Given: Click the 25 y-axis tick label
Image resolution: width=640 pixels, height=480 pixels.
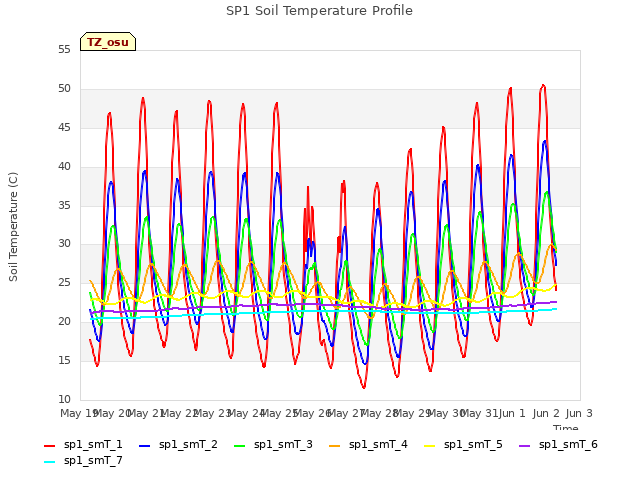Looking at the screenshot, I should (64, 282).
